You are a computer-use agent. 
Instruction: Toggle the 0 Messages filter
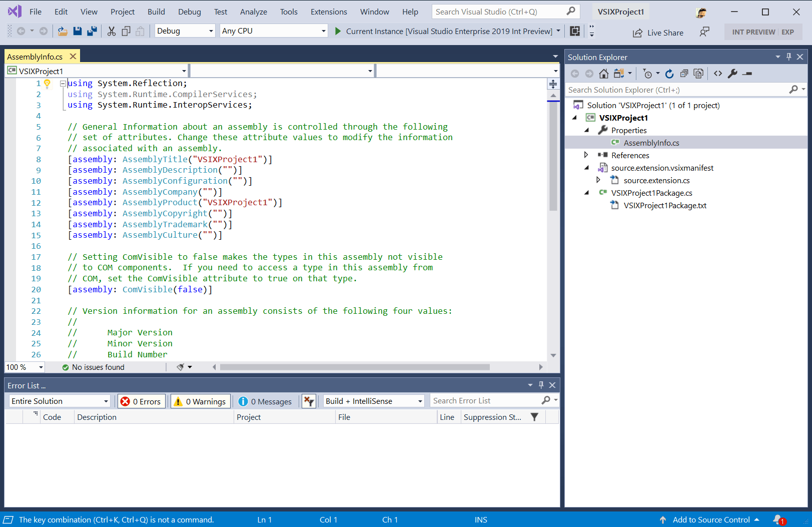pyautogui.click(x=265, y=401)
